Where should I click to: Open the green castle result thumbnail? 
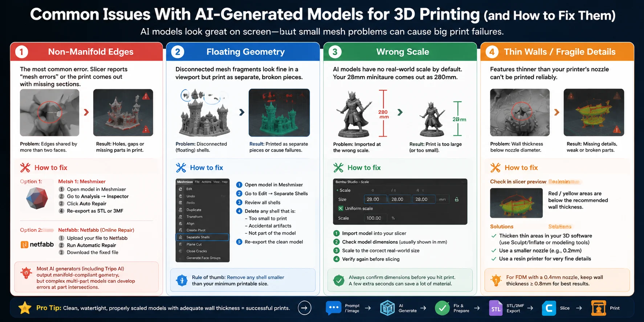pos(279,113)
